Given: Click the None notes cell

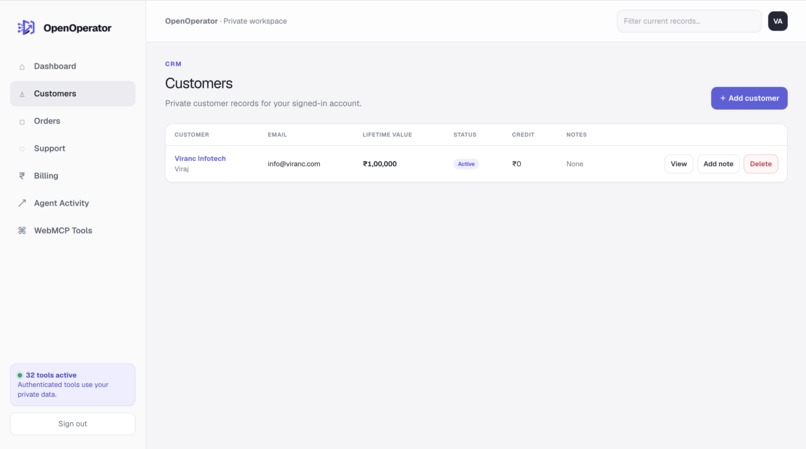Looking at the screenshot, I should click(x=575, y=164).
